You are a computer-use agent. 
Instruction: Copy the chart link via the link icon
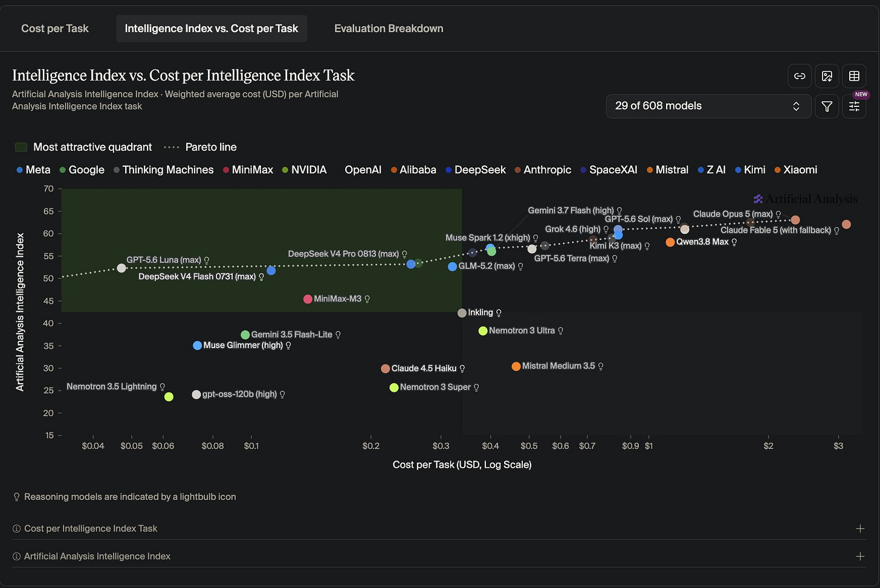click(x=800, y=76)
